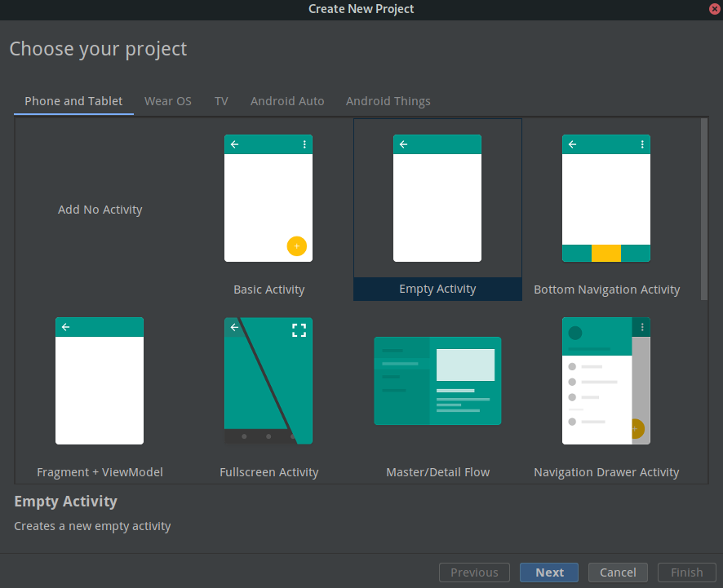Select the Navigation Drawer Activity thumbnail
This screenshot has height=588, width=723.
(605, 381)
